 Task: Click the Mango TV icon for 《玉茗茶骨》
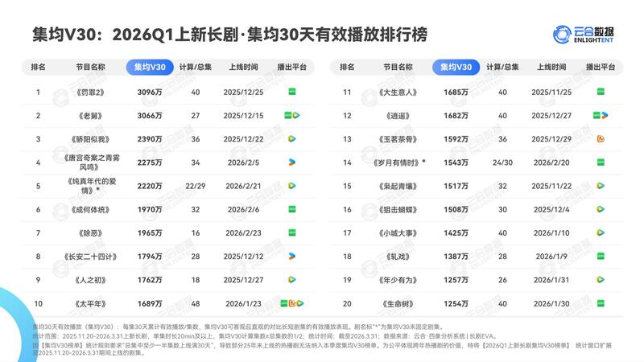600,139
